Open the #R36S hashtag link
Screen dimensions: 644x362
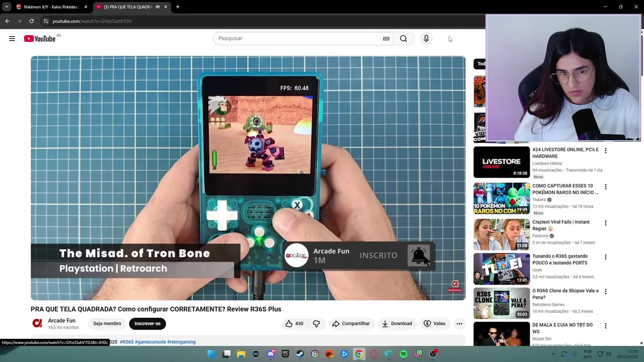click(x=127, y=342)
